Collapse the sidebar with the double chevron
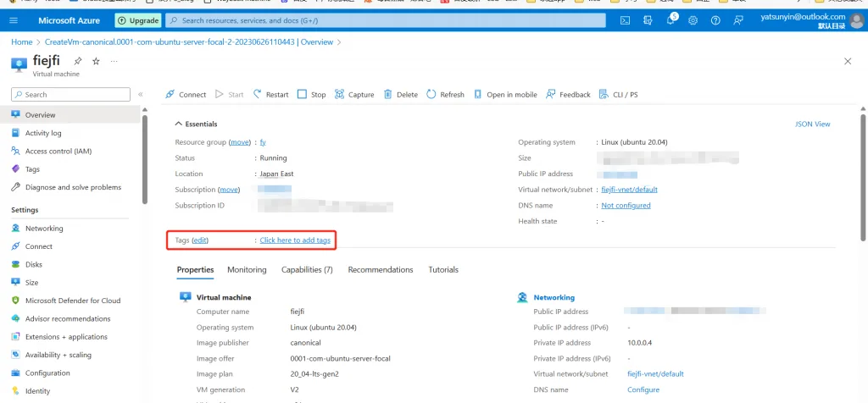The image size is (868, 403). 141,95
